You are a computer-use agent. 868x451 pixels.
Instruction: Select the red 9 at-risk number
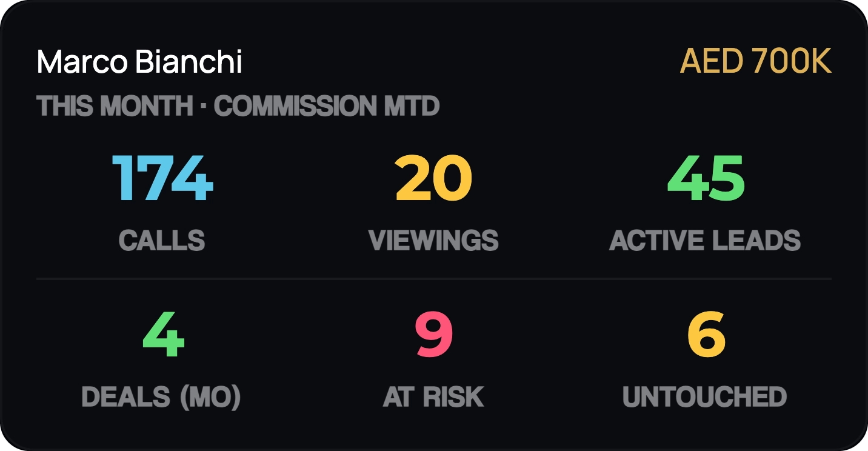(434, 335)
